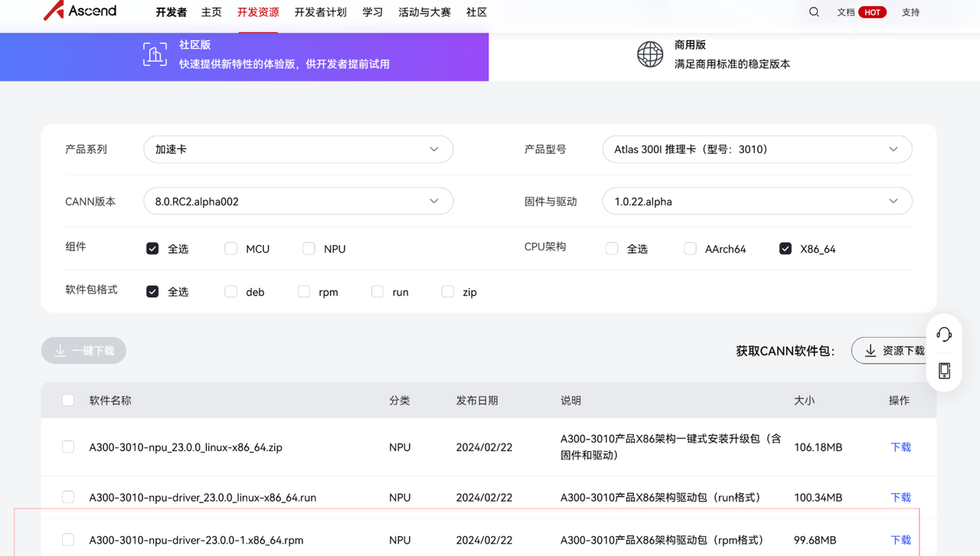Image resolution: width=980 pixels, height=556 pixels.
Task: Click the commercial edition globe icon
Action: [x=650, y=54]
